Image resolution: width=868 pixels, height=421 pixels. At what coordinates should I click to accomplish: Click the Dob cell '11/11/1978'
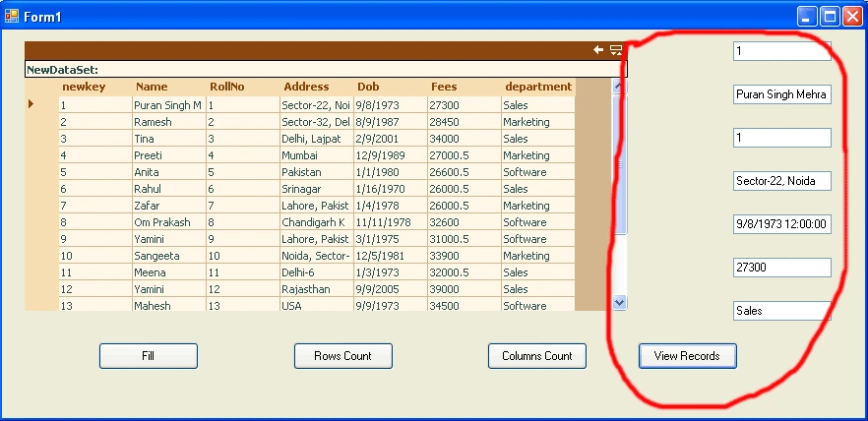coord(391,222)
